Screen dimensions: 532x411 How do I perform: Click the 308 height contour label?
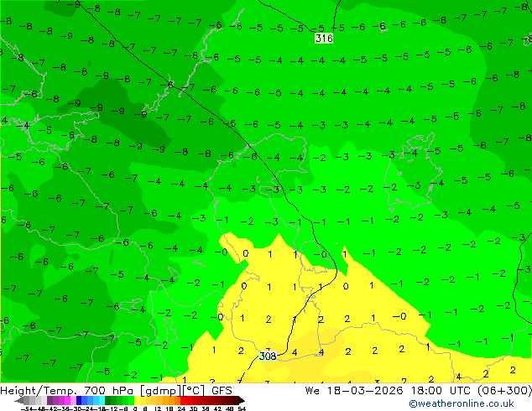pyautogui.click(x=268, y=356)
